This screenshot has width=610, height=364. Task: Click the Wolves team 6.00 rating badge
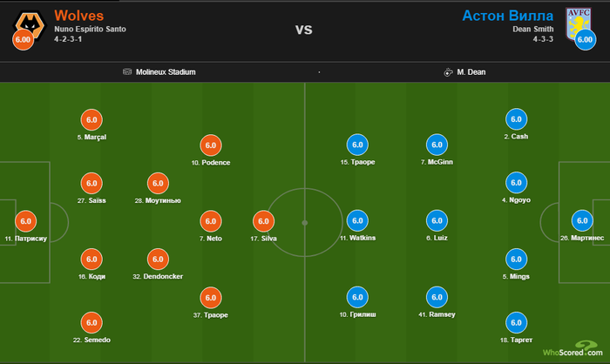23,40
